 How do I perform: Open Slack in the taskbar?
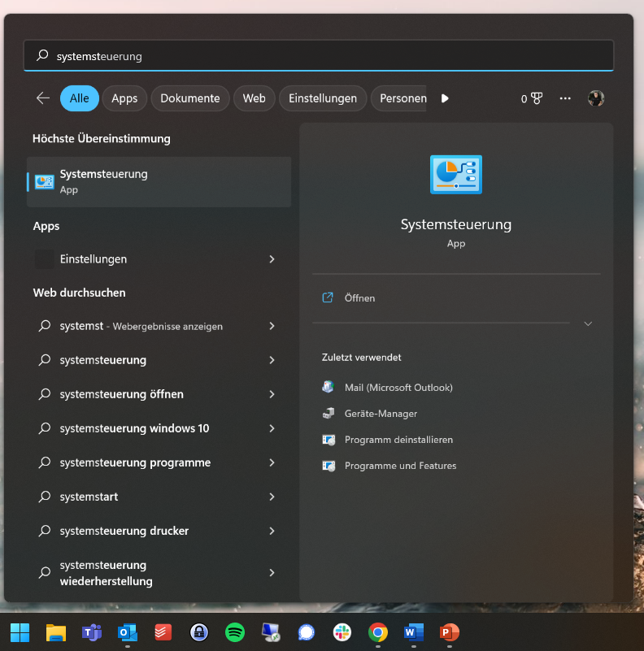(342, 632)
